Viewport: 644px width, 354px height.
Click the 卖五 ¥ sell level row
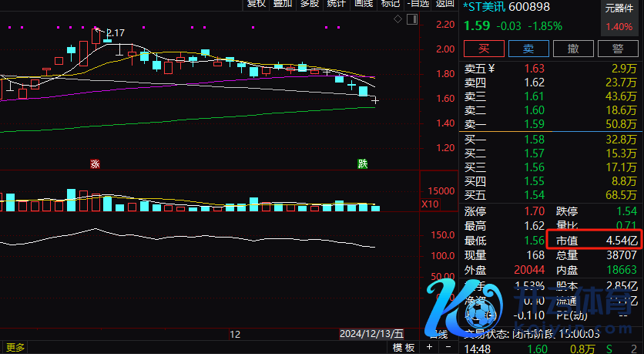[x=552, y=69]
